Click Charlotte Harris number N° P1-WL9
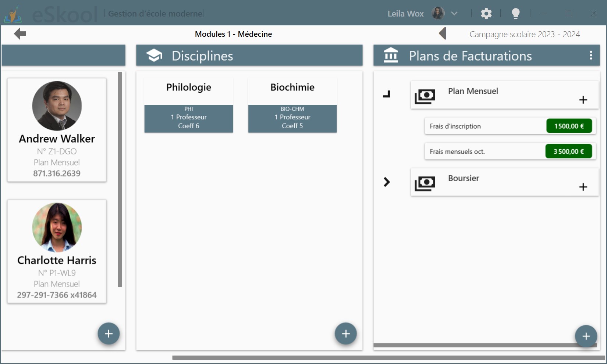The width and height of the screenshot is (607, 364). coord(57,273)
